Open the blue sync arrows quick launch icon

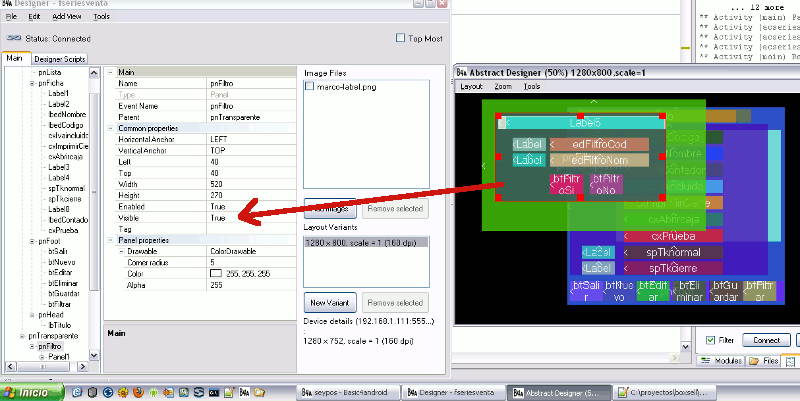(108, 392)
